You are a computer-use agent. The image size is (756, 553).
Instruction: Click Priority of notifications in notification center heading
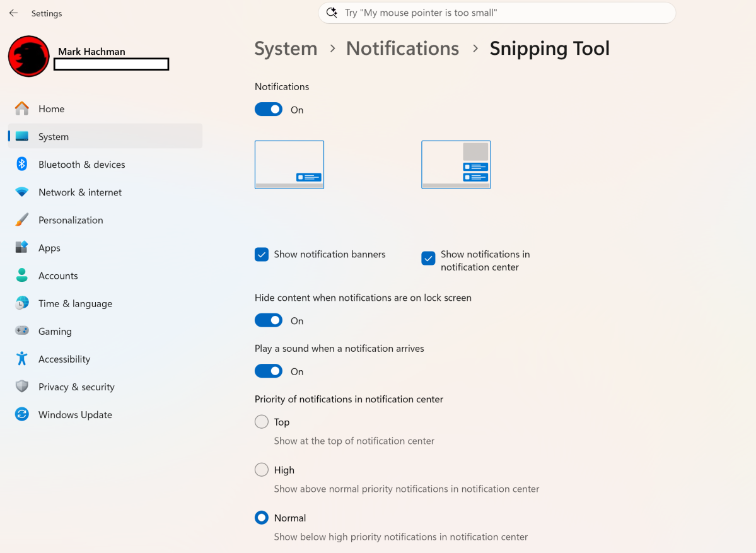(x=349, y=399)
